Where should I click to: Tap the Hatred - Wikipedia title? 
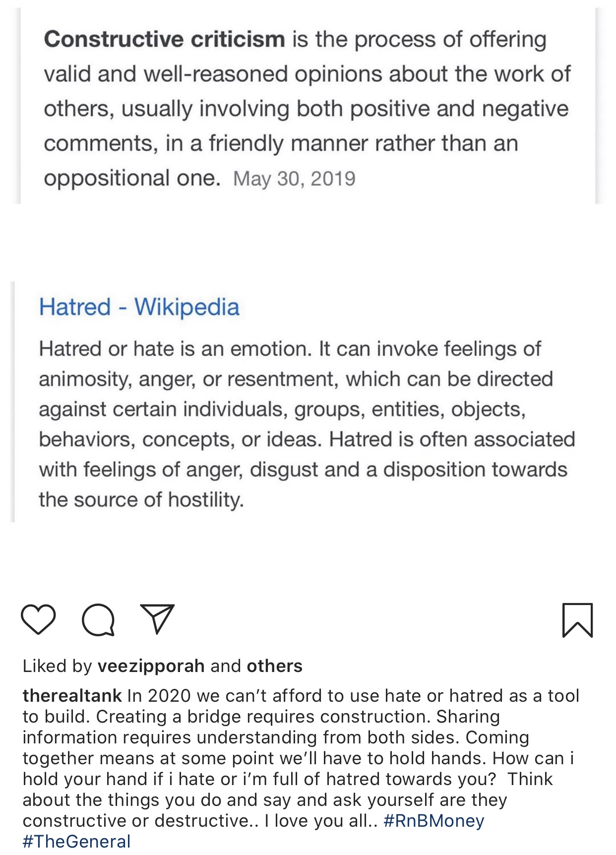139,307
